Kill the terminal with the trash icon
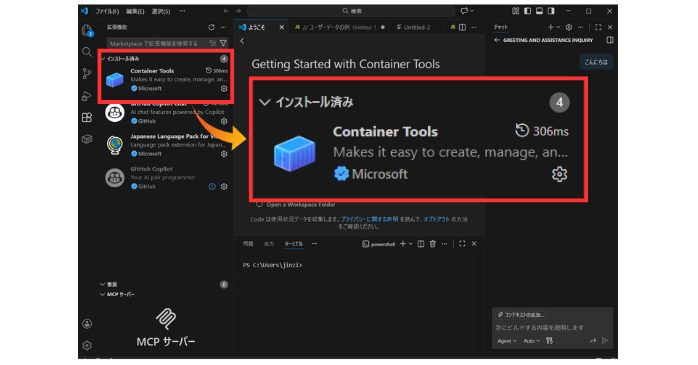 (x=433, y=244)
